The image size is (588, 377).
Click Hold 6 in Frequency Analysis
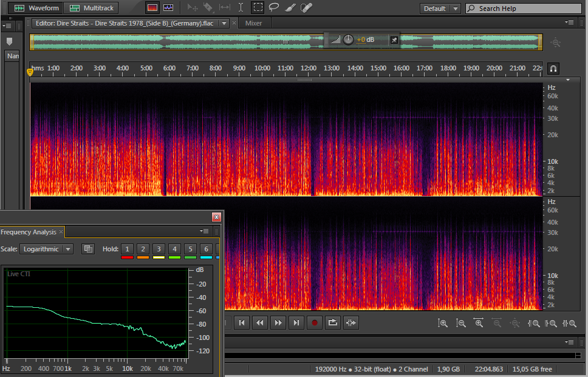(206, 249)
